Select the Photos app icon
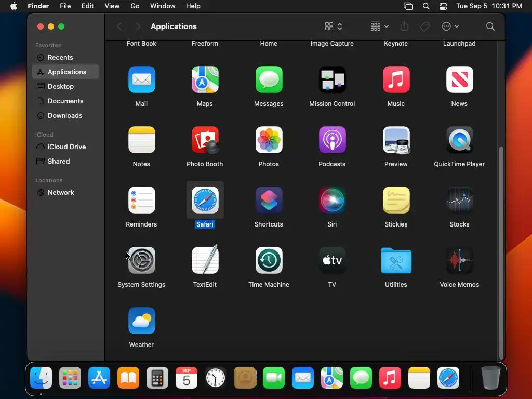This screenshot has height=399, width=532. pos(269,140)
